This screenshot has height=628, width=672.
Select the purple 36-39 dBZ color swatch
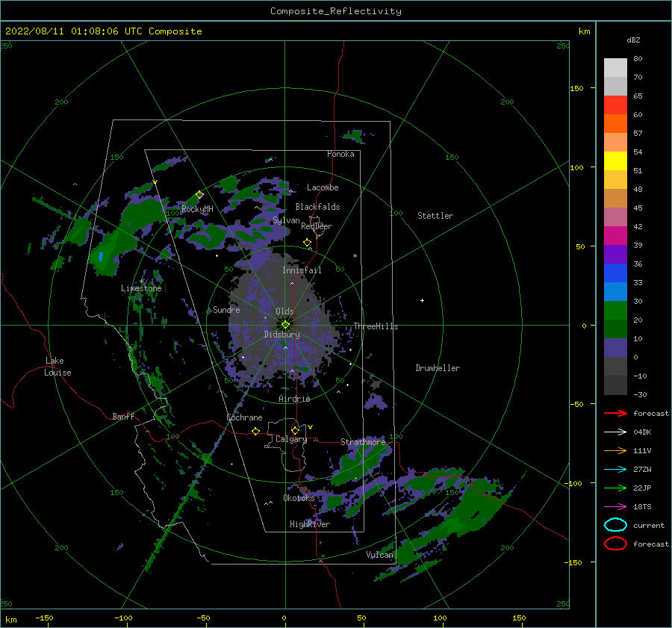615,255
